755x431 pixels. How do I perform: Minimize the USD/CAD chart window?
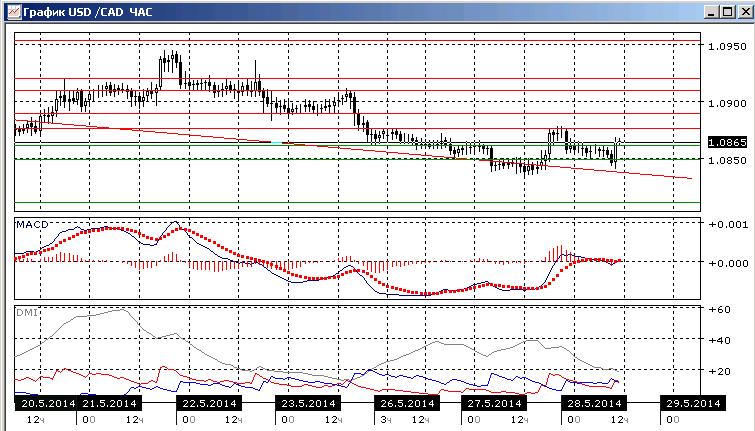pos(712,12)
